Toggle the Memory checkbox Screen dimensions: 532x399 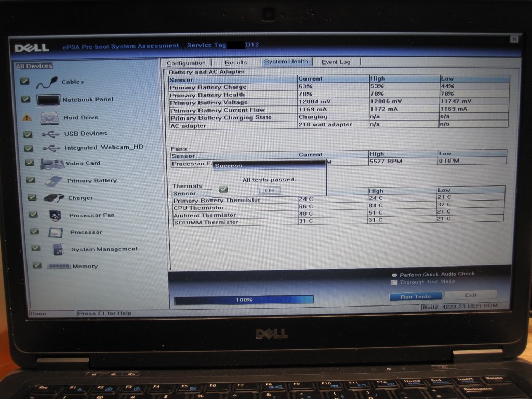[37, 265]
